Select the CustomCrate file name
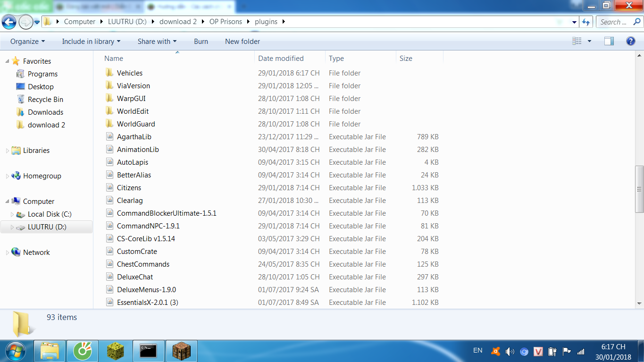The image size is (644, 362). [137, 252]
